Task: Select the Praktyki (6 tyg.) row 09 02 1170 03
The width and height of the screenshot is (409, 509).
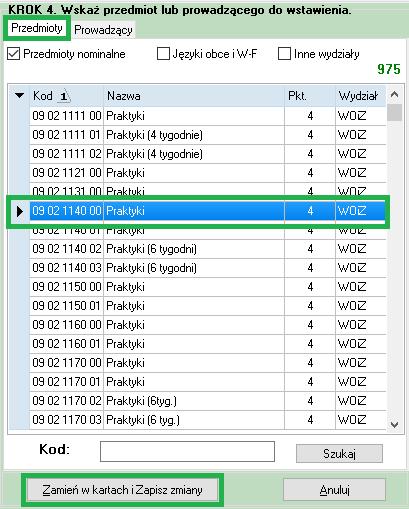Action: coord(208,420)
